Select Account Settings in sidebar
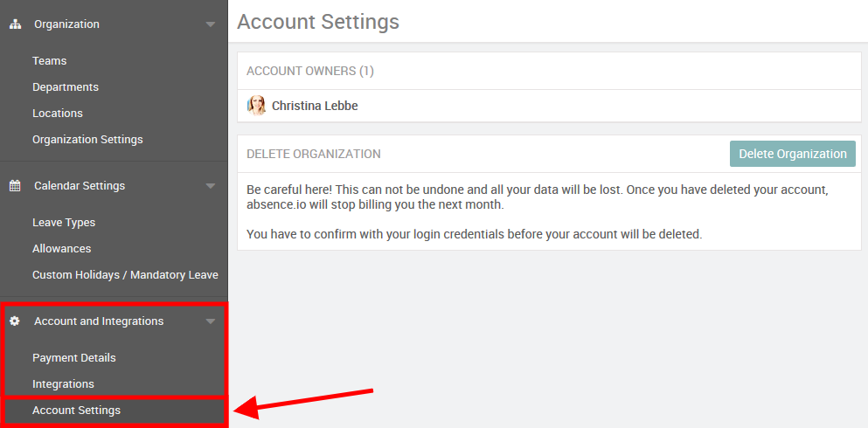The height and width of the screenshot is (428, 868). coord(77,411)
